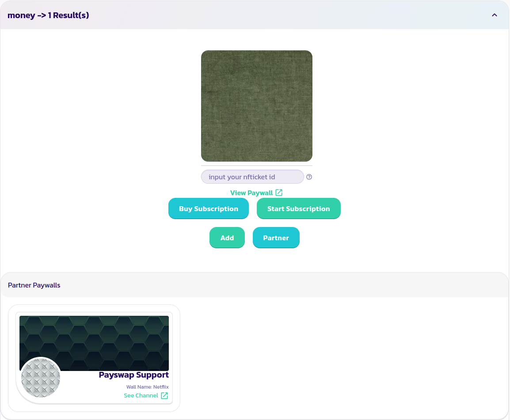
Task: Click the help question mark icon
Action: pos(309,177)
